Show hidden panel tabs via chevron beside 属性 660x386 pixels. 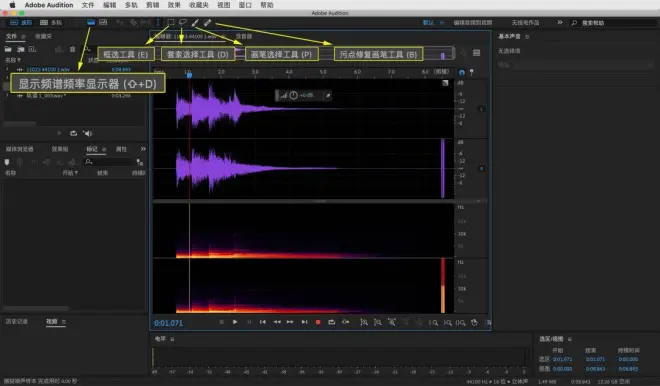143,149
